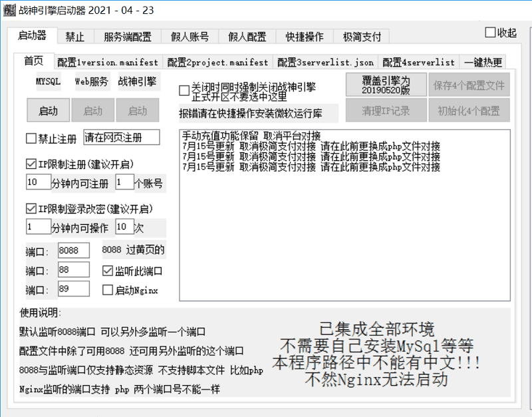
Task: Click the 战神引擎 button
Action: pyautogui.click(x=138, y=83)
